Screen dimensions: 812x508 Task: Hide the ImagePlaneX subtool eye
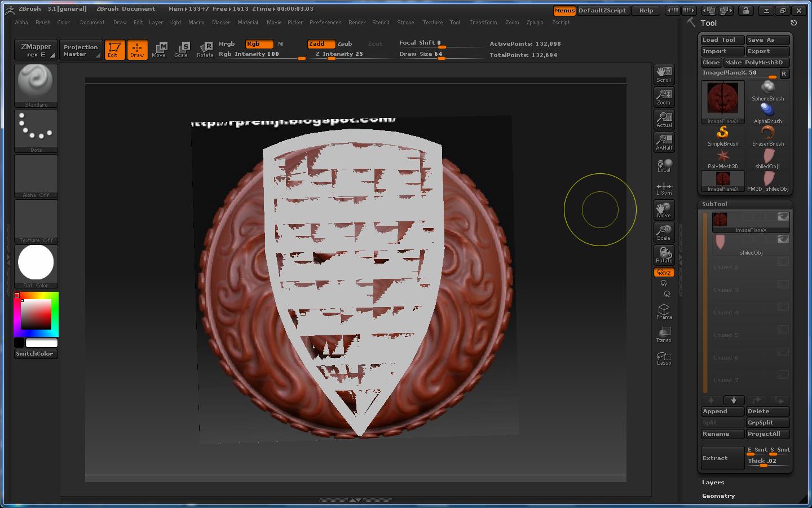[x=783, y=217]
